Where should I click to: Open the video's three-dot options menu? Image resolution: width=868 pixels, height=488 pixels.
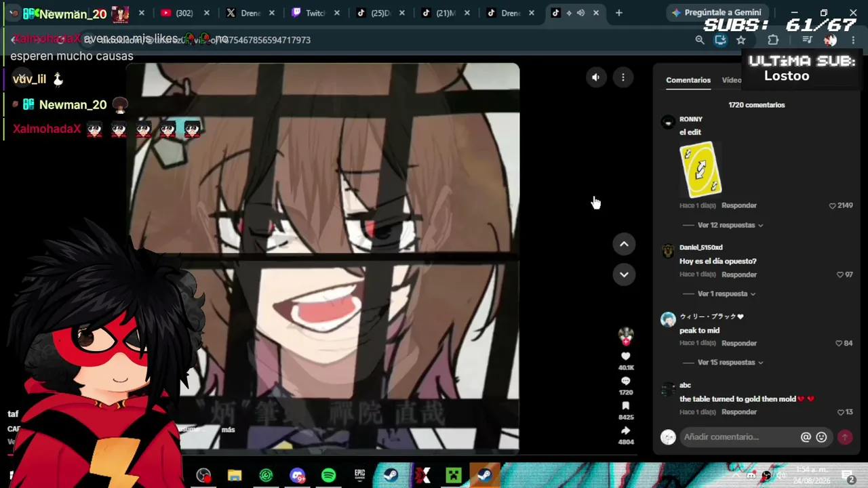pyautogui.click(x=623, y=77)
